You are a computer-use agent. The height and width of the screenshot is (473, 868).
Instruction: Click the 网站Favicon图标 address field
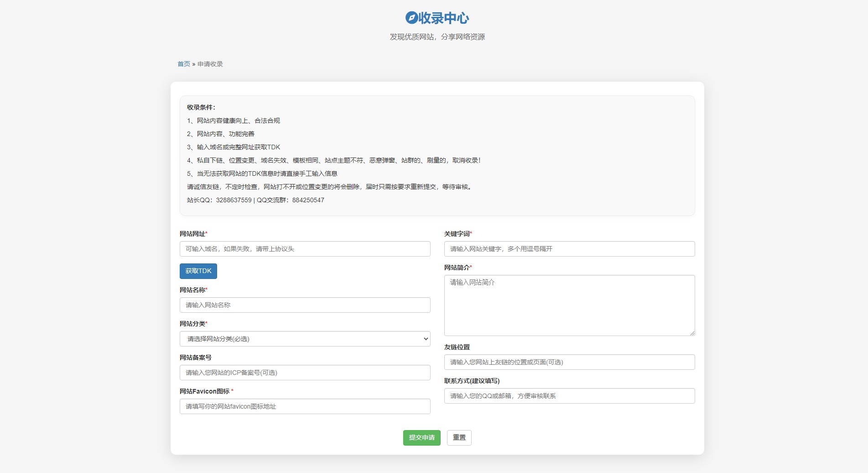305,406
